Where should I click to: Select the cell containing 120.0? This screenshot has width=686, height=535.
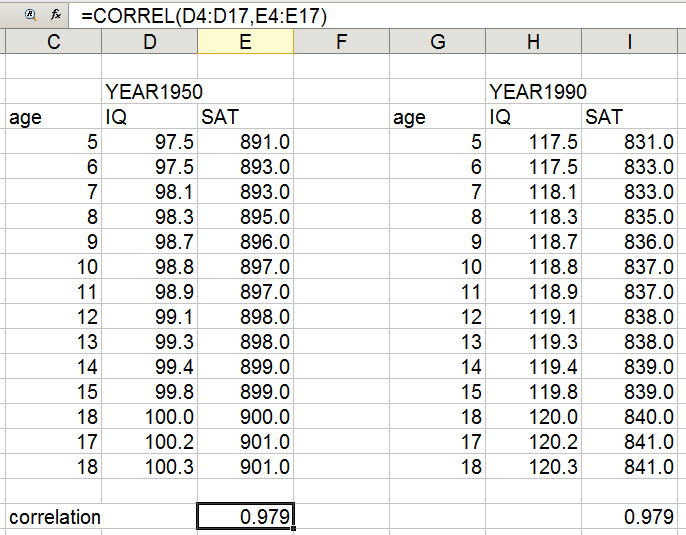coord(533,416)
